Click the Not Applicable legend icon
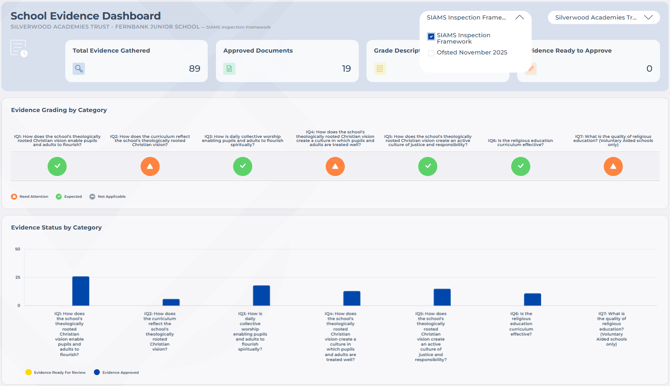Image resolution: width=670 pixels, height=386 pixels. 92,197
